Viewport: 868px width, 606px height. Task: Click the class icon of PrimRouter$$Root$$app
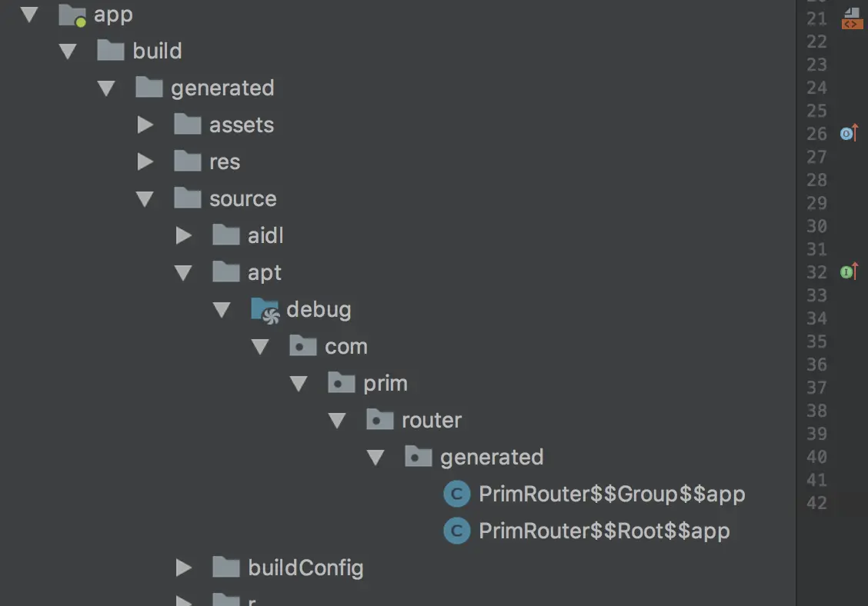pos(456,531)
